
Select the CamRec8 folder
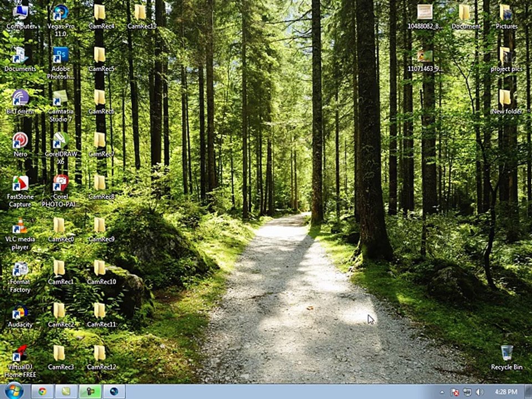click(101, 187)
